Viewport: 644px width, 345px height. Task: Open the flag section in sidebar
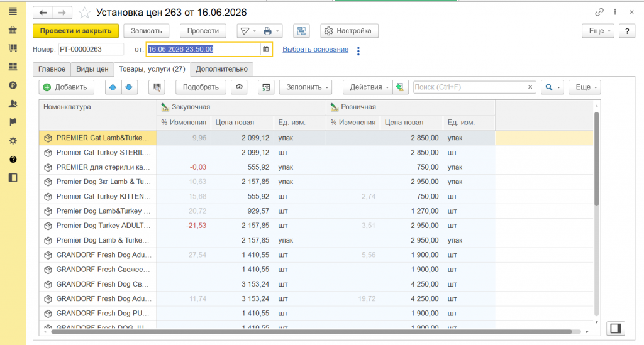coord(13,122)
